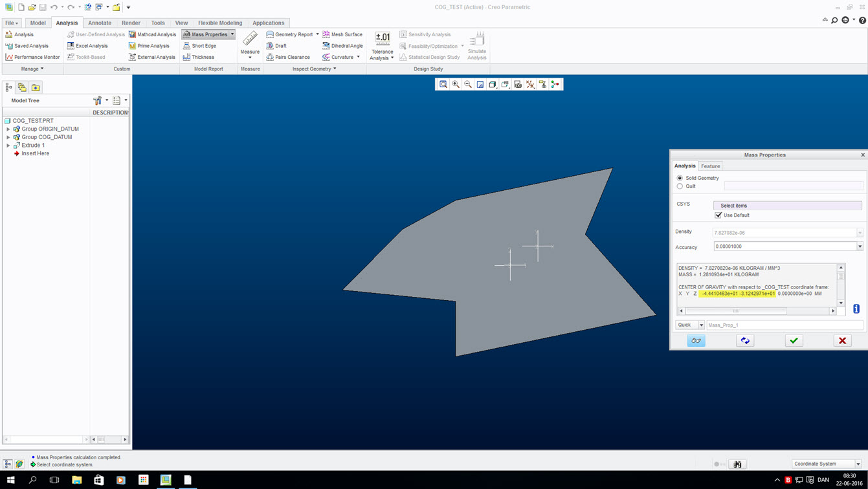
Task: Redo the last action
Action: click(x=71, y=7)
